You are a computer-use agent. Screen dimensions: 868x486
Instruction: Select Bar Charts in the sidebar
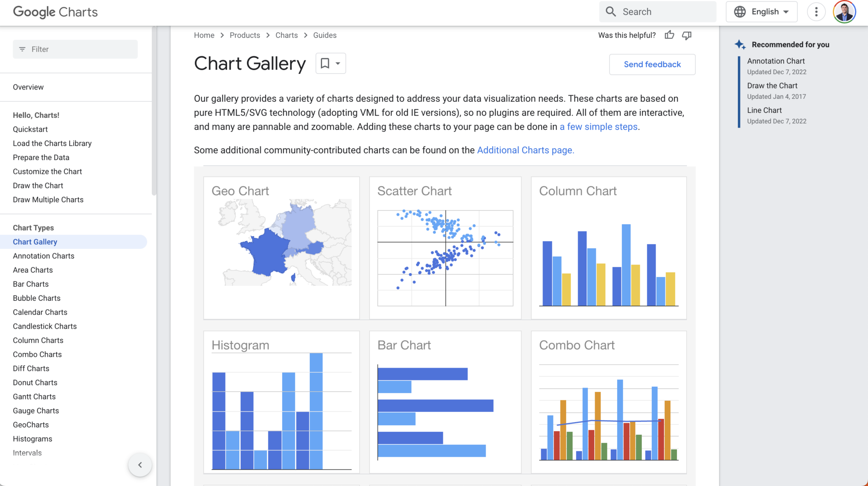(x=31, y=284)
